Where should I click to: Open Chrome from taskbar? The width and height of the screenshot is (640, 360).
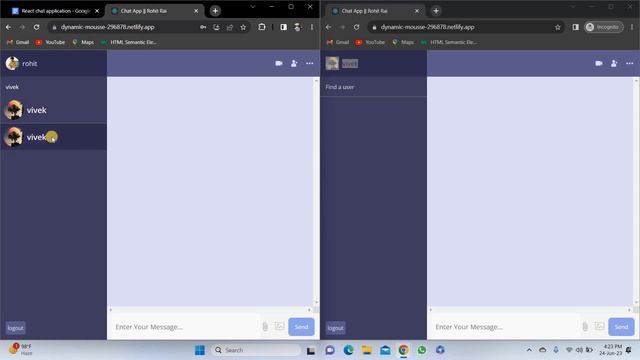click(x=403, y=350)
